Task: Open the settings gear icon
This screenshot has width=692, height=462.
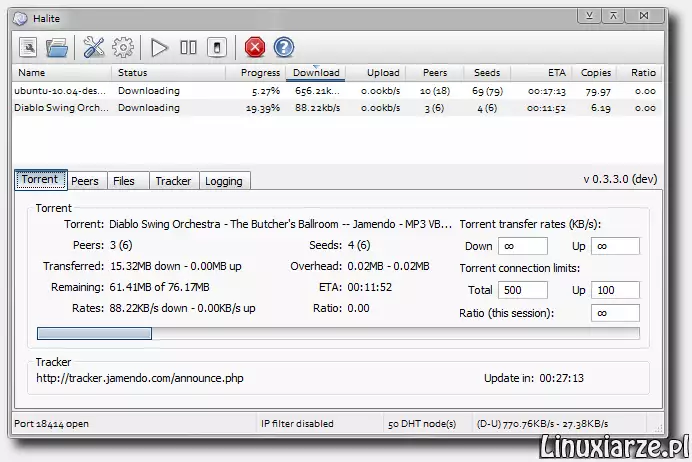Action: tap(123, 47)
